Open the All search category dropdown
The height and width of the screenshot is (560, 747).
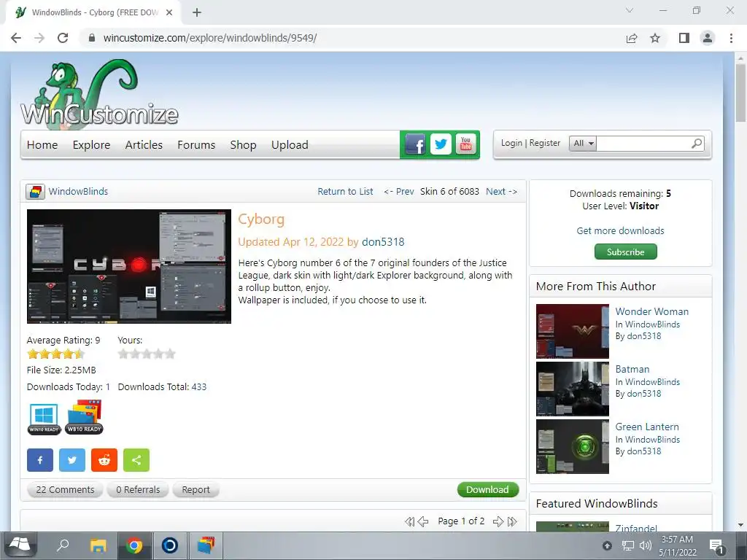pos(583,144)
